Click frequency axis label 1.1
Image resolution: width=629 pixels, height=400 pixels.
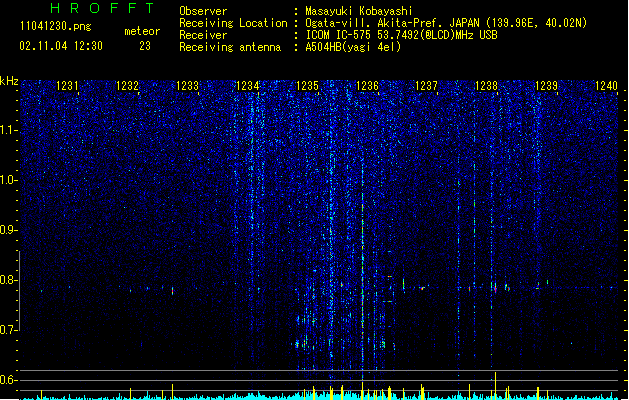point(8,130)
